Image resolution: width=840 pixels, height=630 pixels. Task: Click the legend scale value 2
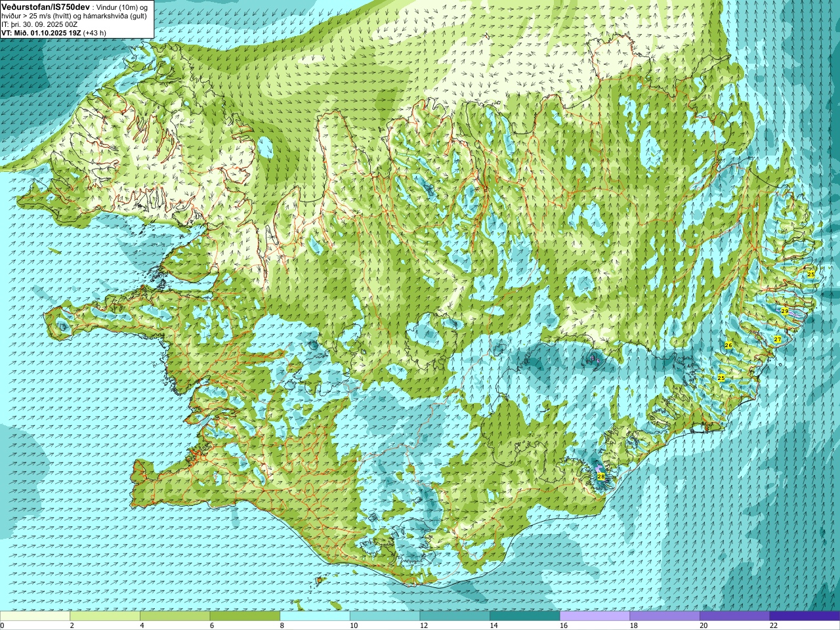(x=72, y=625)
